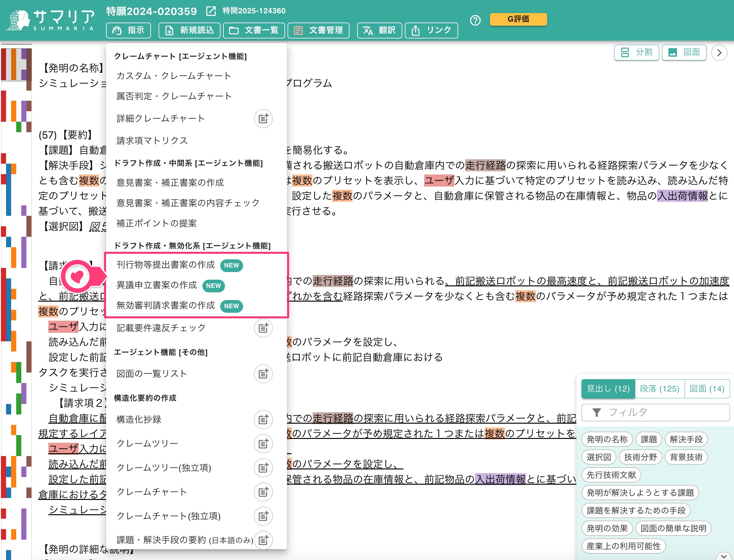
Task: Jump to 技術分野 heading chip
Action: tap(640, 457)
